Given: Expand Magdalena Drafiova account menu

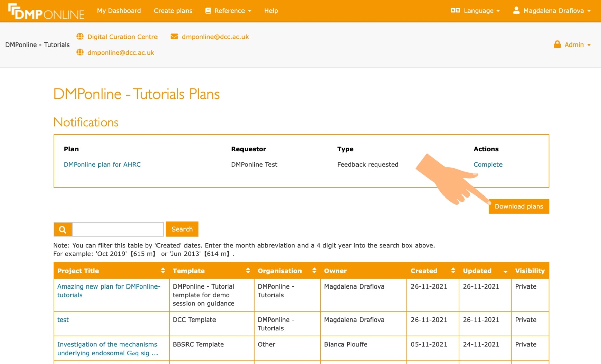Looking at the screenshot, I should 552,11.
